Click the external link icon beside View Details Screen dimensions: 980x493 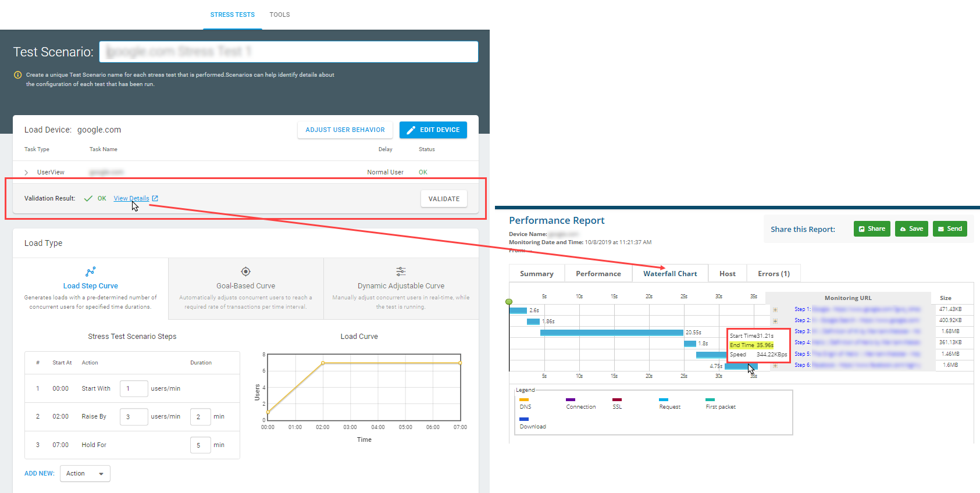pos(155,199)
